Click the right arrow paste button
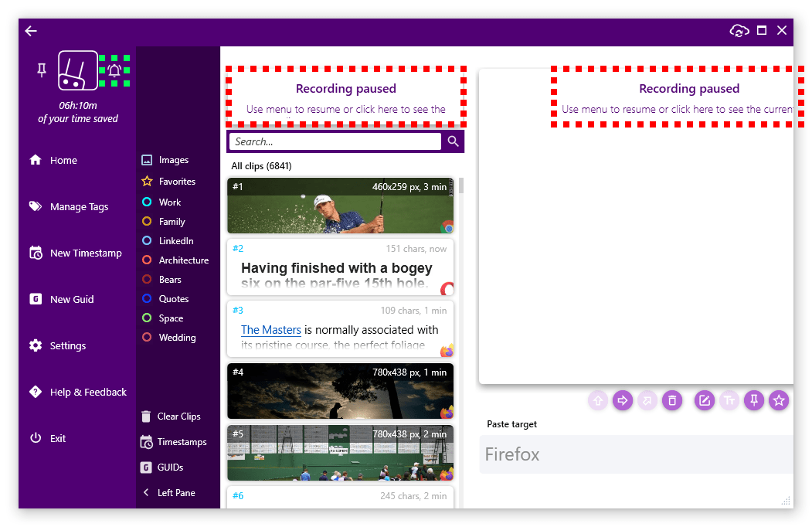 click(x=623, y=400)
